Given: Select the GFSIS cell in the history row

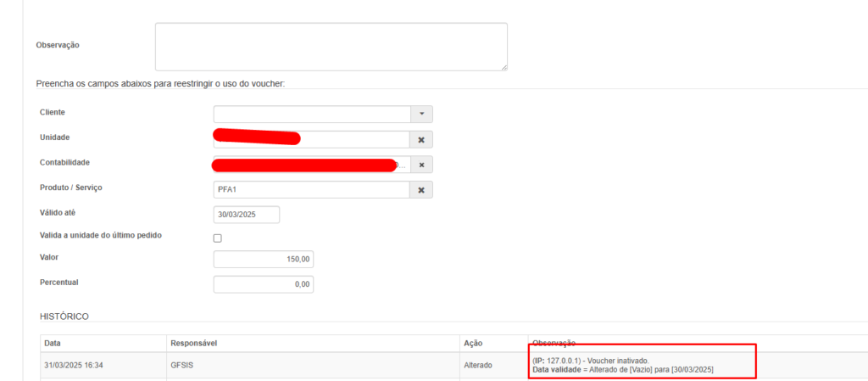Looking at the screenshot, I should 182,365.
